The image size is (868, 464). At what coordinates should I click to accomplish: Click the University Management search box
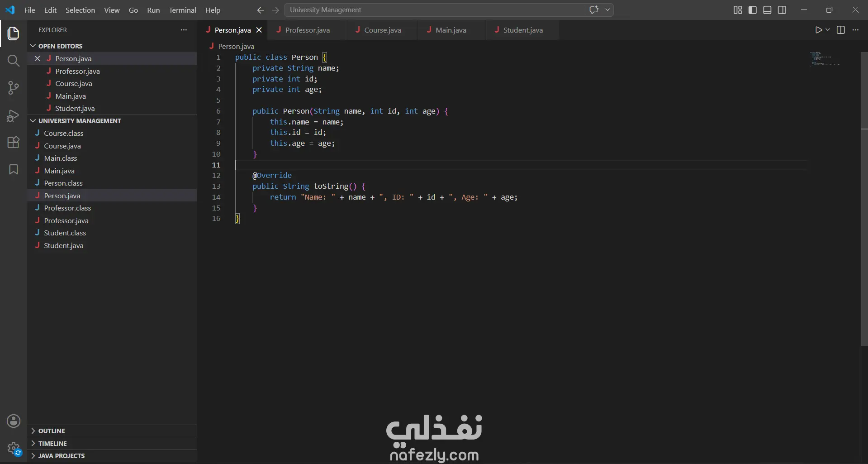(434, 10)
